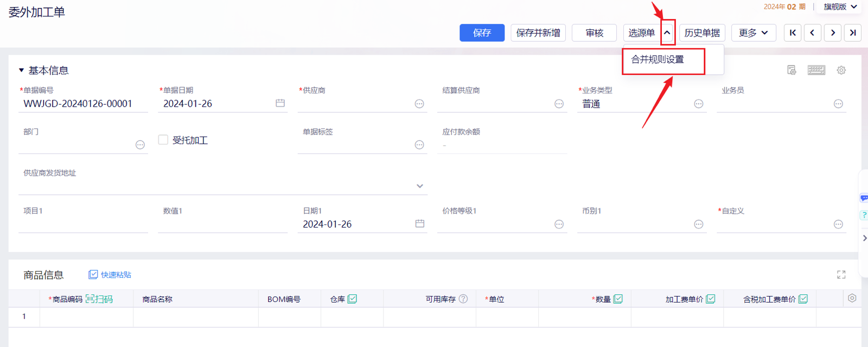Open the 价格等级1 lookup ellipsis icon
This screenshot has width=868, height=347.
(559, 224)
